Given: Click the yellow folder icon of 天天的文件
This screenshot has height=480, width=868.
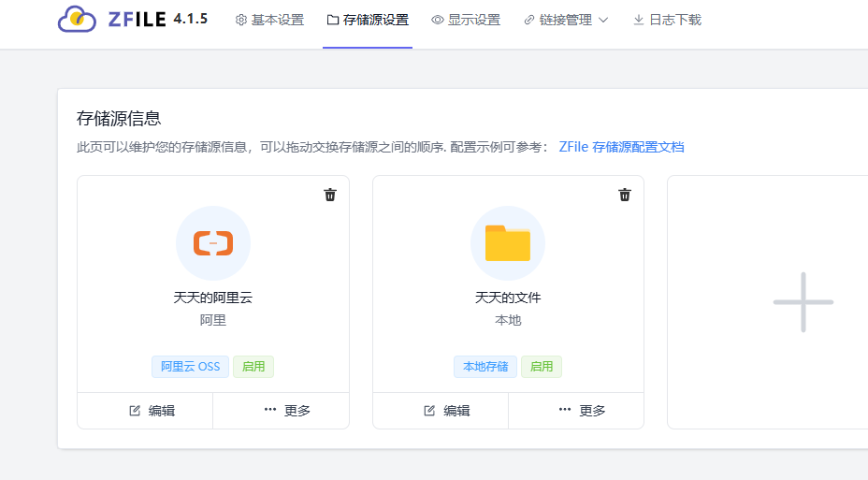Looking at the screenshot, I should click(x=508, y=243).
